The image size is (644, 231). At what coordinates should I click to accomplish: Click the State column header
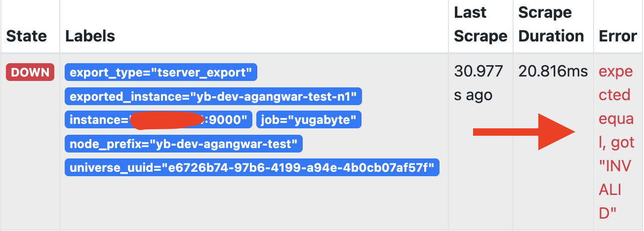[x=26, y=36]
